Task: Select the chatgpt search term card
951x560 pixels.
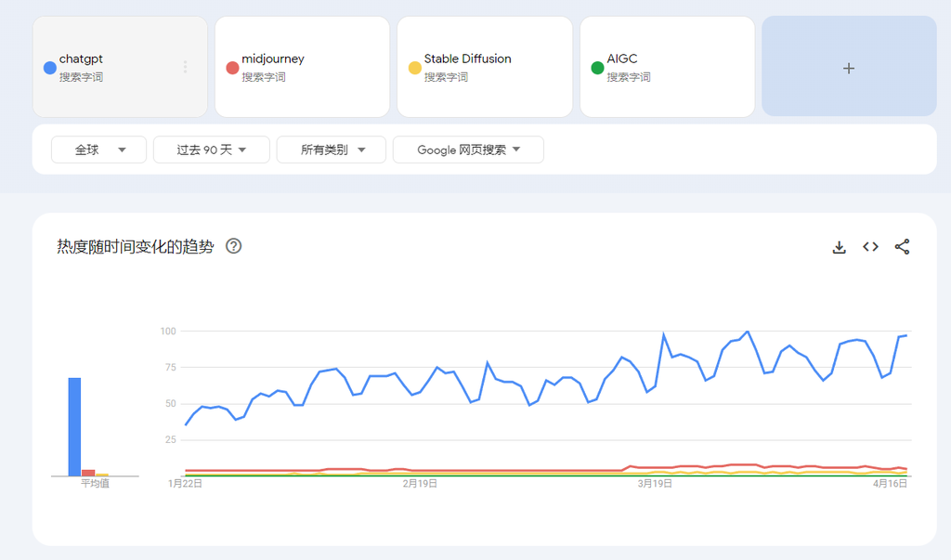Action: [120, 66]
